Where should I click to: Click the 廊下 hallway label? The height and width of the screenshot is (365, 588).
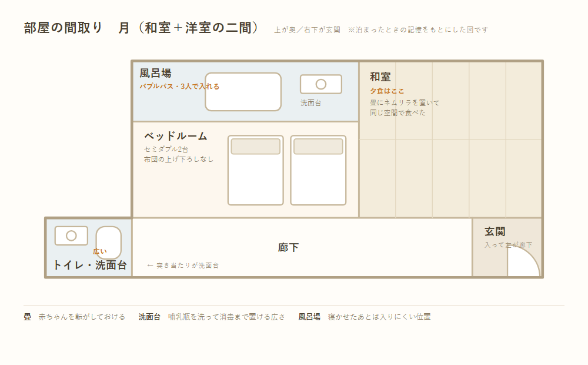(x=288, y=247)
